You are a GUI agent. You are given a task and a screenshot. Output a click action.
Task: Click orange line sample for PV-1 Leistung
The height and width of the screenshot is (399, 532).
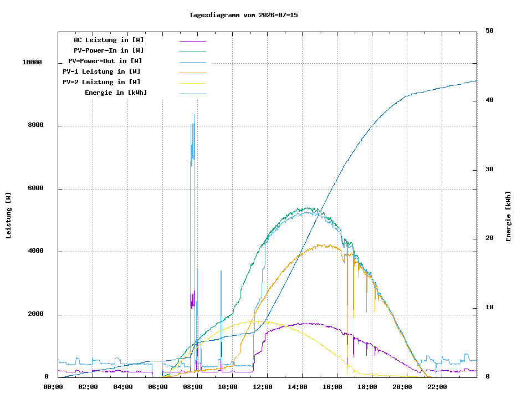pos(193,73)
